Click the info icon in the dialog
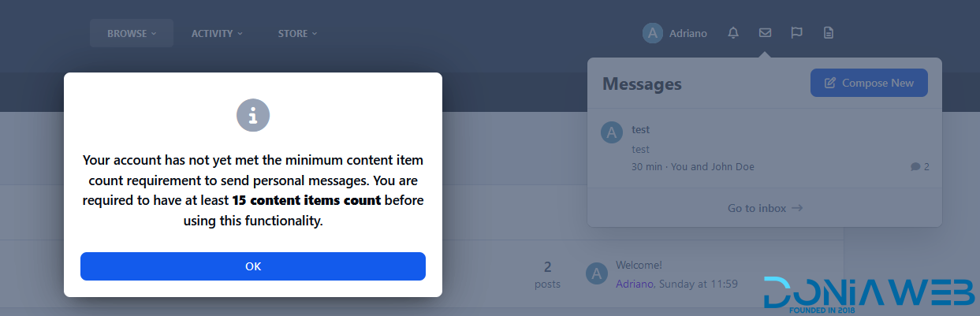980x316 pixels. pos(253,115)
